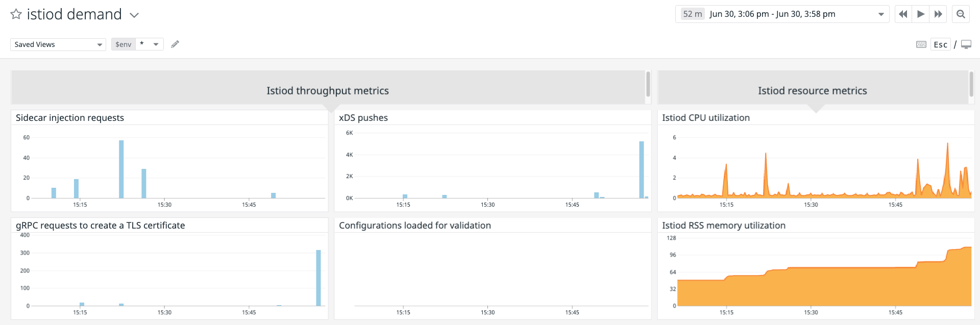Screen dimensions: 980x325
Task: Click the Istiod resource metrics group header
Action: (812, 91)
